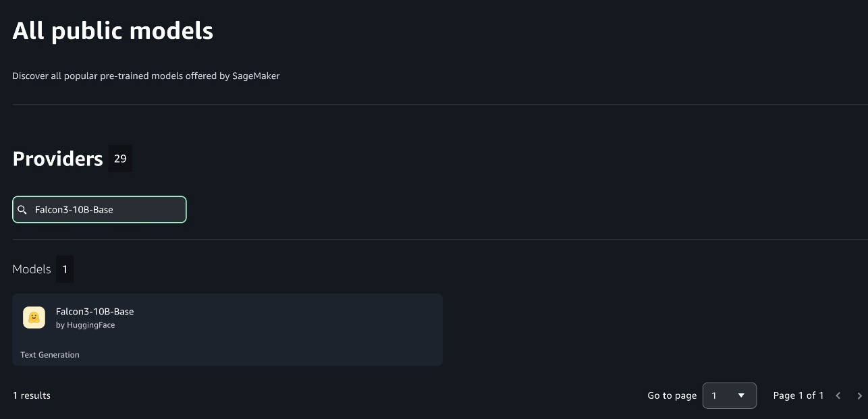This screenshot has height=419, width=868.
Task: Open the Falcon3-10B-Base model title
Action: (x=94, y=312)
